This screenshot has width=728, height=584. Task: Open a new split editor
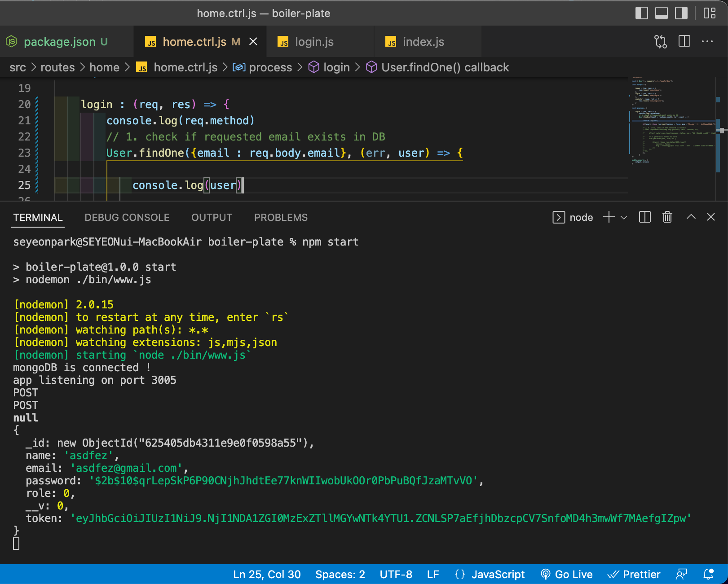[684, 41]
